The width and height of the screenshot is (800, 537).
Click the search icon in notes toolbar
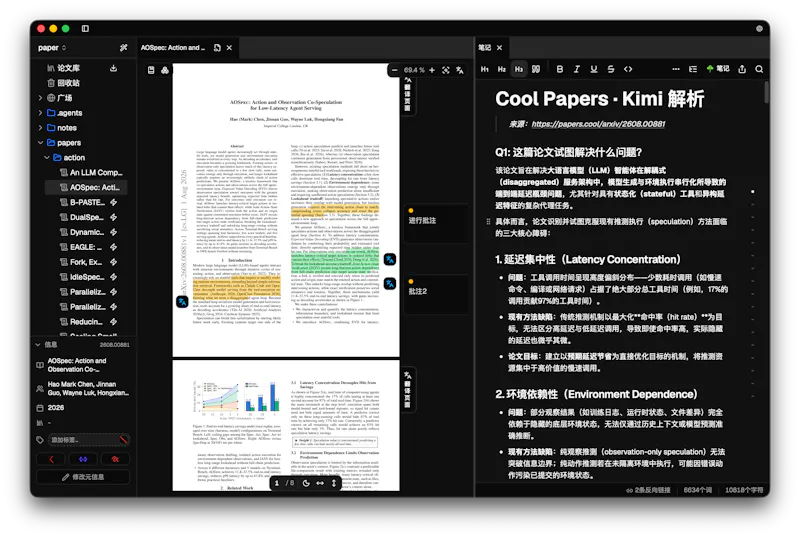(759, 69)
